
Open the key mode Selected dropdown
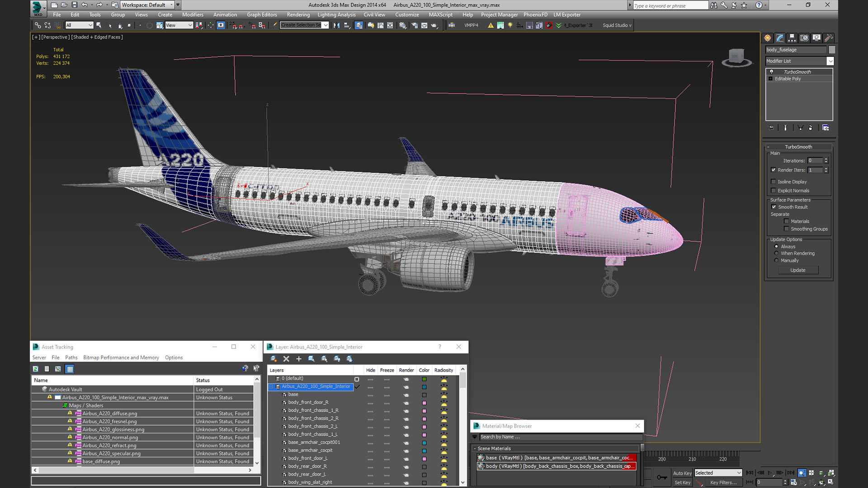point(718,473)
